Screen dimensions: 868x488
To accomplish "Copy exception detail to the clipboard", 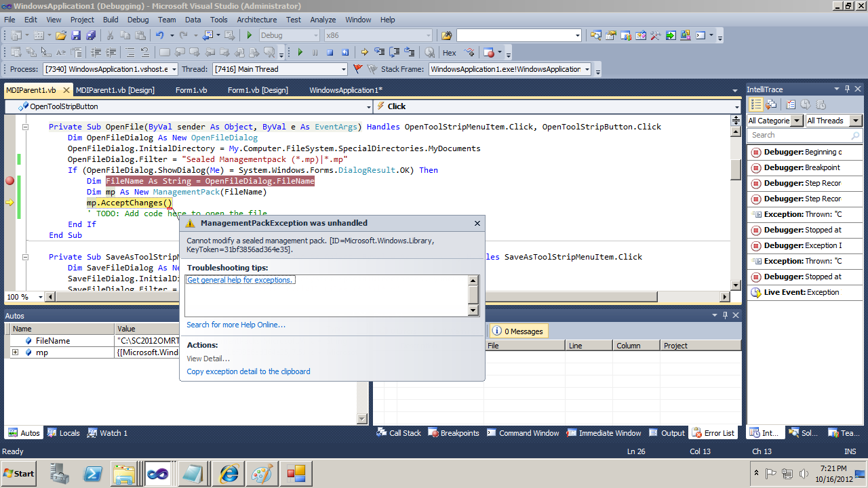I will (x=248, y=371).
